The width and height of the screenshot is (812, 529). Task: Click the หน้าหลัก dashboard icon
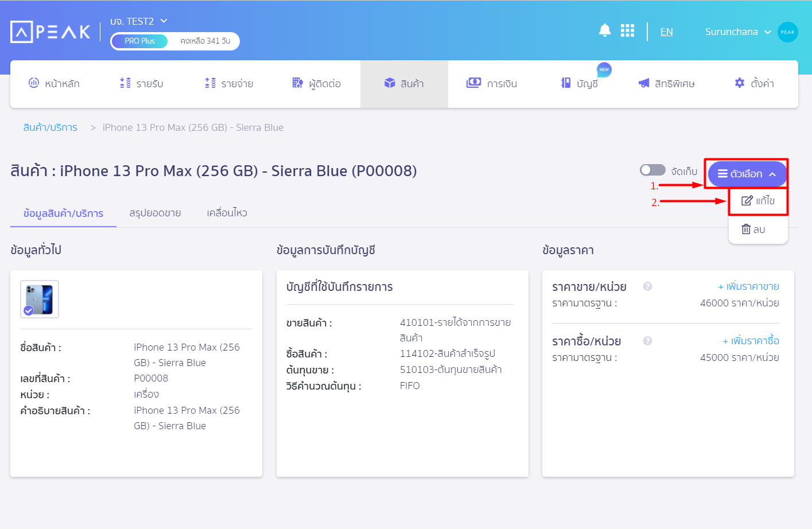tap(34, 83)
